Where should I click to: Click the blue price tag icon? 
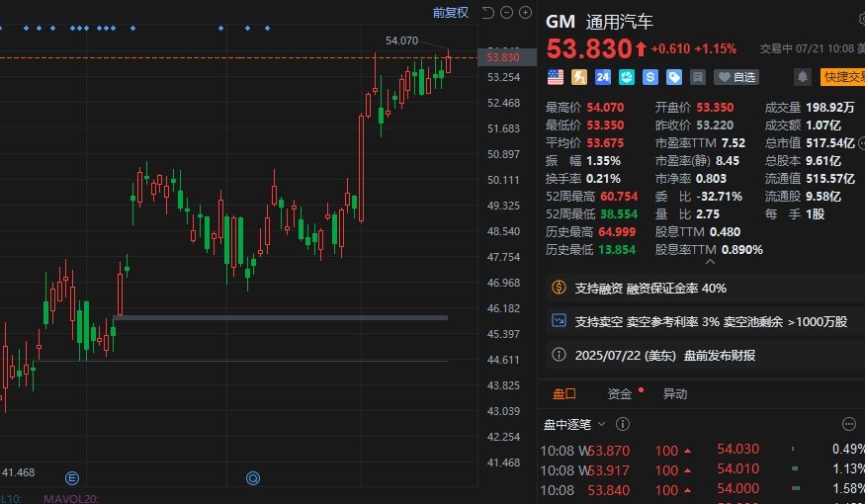point(673,77)
